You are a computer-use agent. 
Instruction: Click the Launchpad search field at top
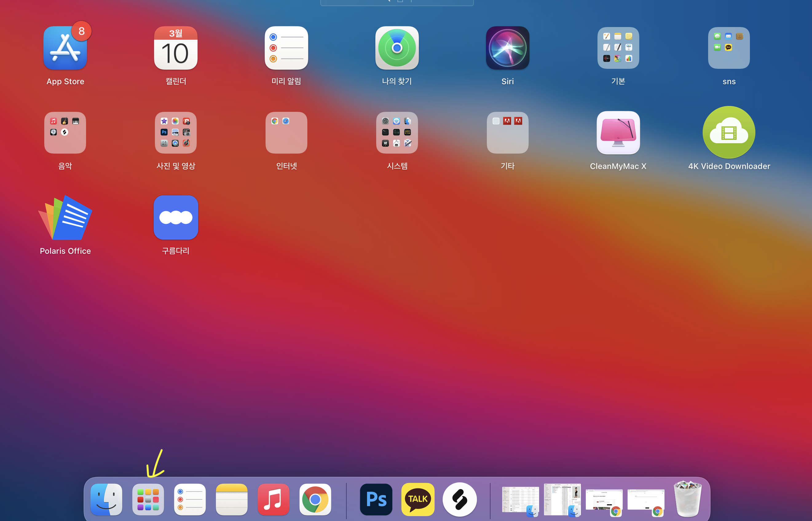pos(397,2)
